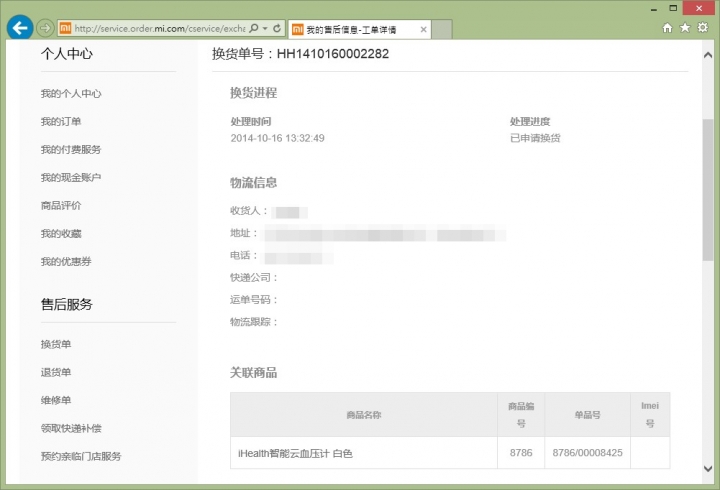The image size is (720, 490).
Task: Click scrollbar up arrow
Action: point(708,55)
